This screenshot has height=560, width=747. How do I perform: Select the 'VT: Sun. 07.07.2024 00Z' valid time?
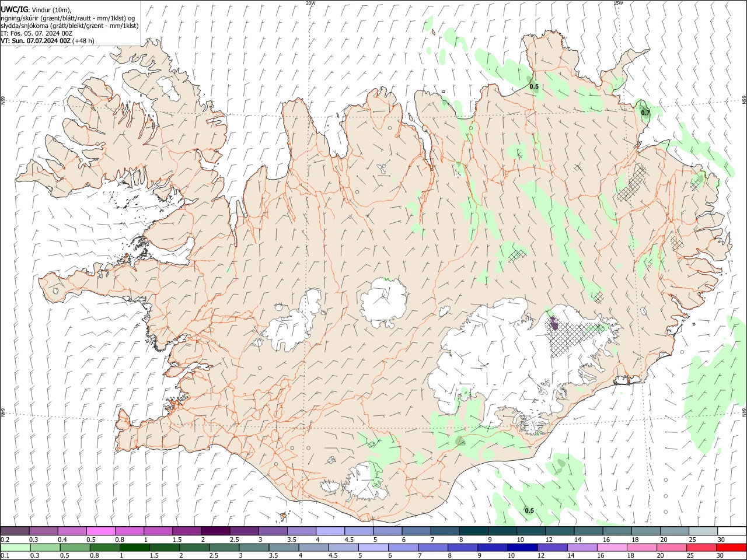tap(36, 41)
